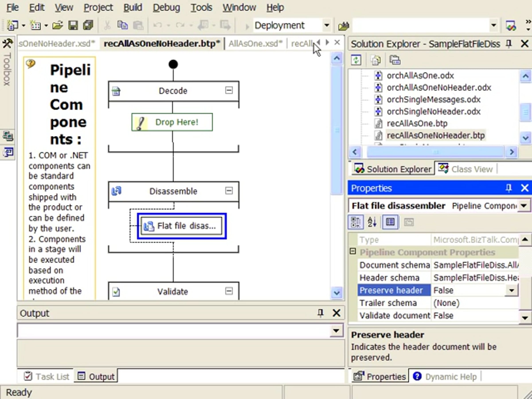
Task: Click the Show All Files icon in Solution Explorer
Action: click(x=376, y=60)
